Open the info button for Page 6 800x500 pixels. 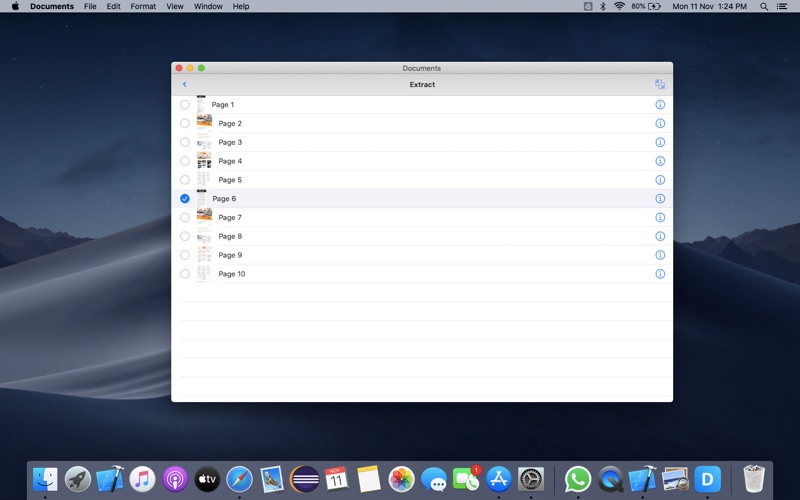coord(660,199)
